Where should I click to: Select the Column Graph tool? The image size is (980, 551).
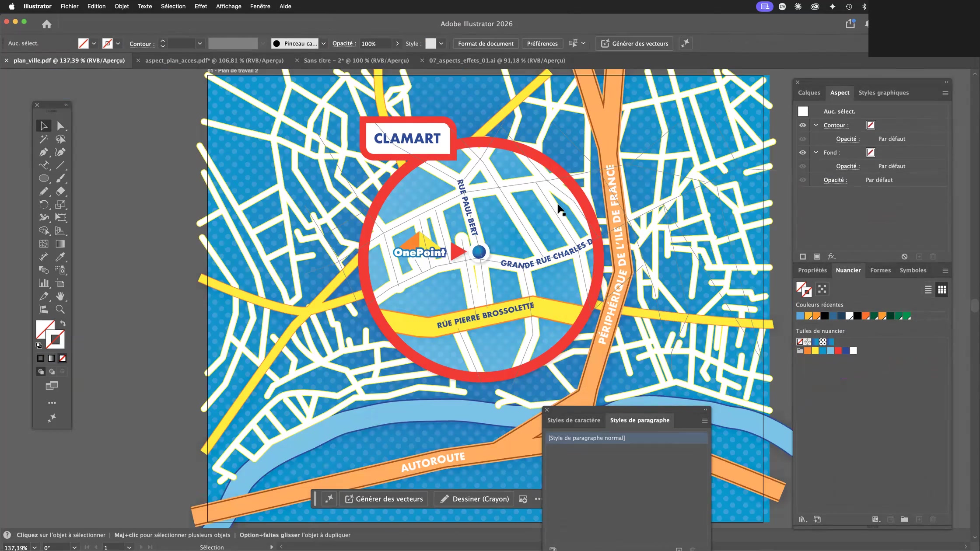click(44, 283)
